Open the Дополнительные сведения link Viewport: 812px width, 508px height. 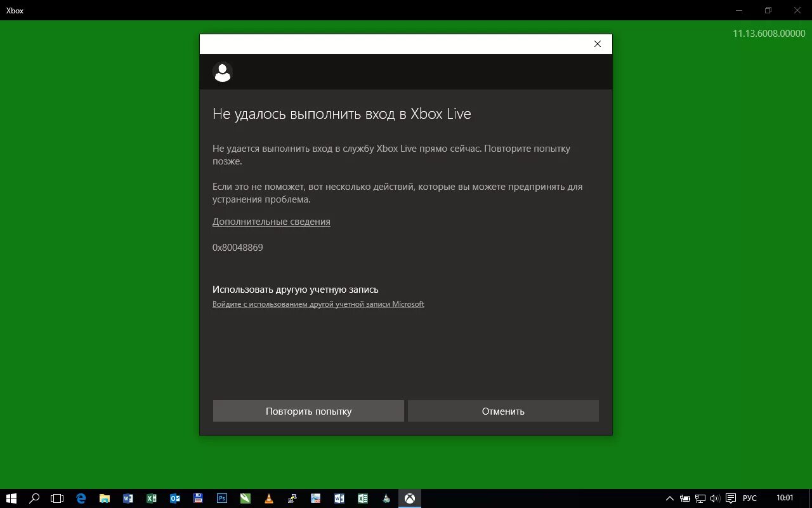272,222
